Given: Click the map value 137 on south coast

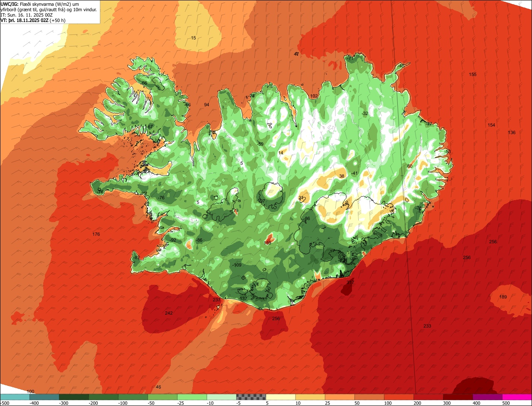Looking at the screenshot, I should click(x=243, y=298).
